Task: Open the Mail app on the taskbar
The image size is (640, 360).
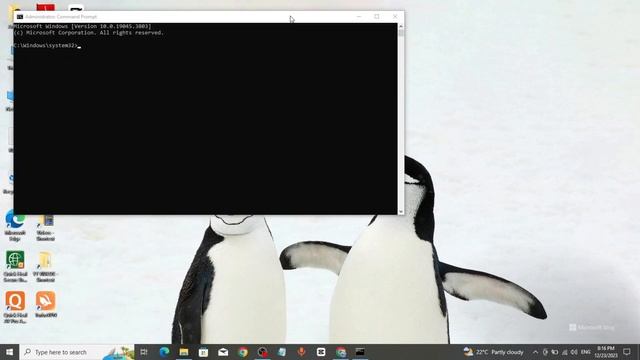Action: (x=223, y=352)
